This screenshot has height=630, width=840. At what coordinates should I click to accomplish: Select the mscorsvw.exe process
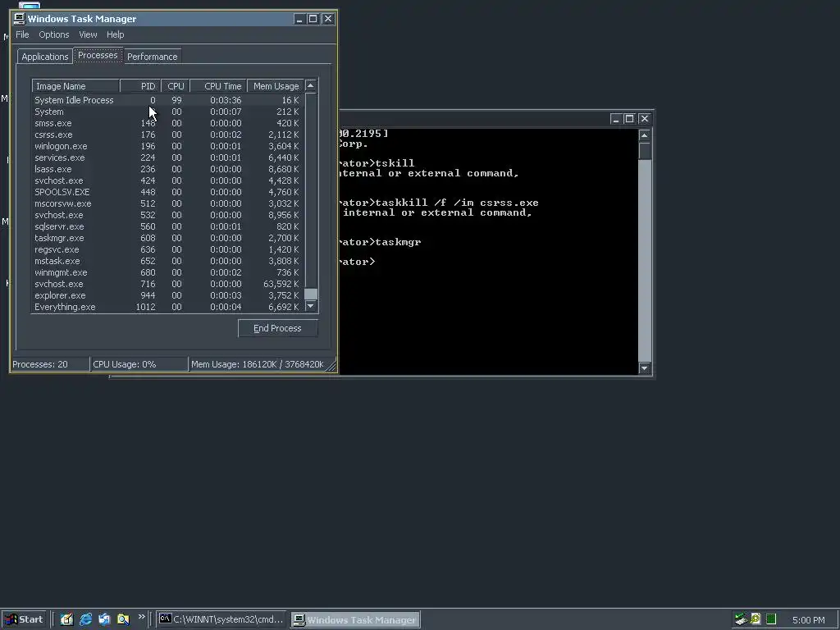coord(167,203)
